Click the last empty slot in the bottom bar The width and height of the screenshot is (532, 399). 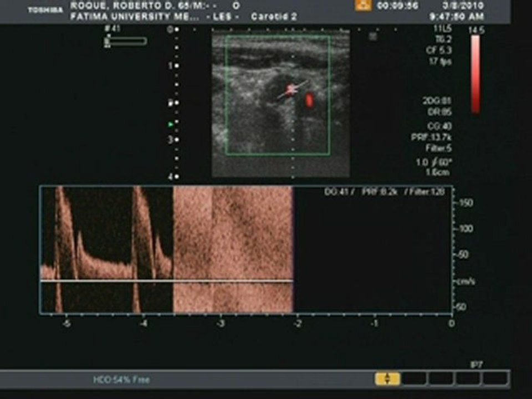(495, 378)
